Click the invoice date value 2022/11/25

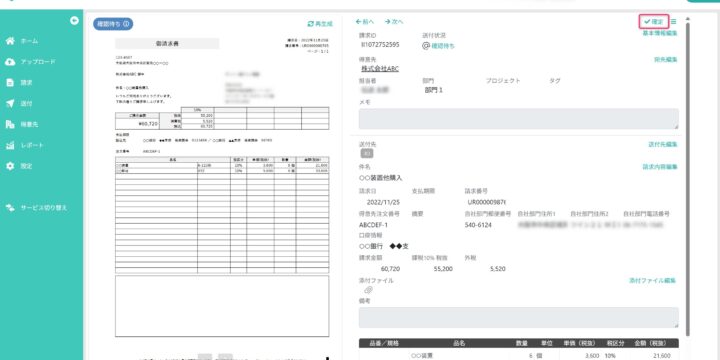383,202
